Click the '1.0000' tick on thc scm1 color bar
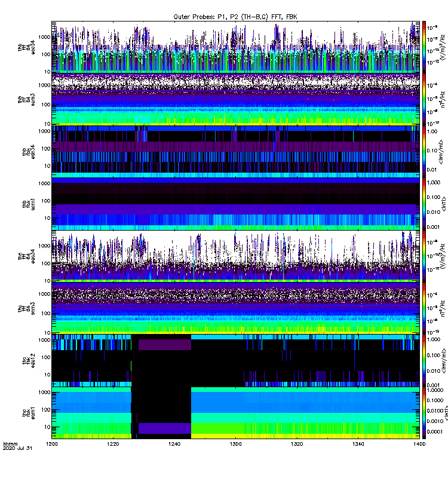Screen dimensions: 448x478 click(x=435, y=390)
